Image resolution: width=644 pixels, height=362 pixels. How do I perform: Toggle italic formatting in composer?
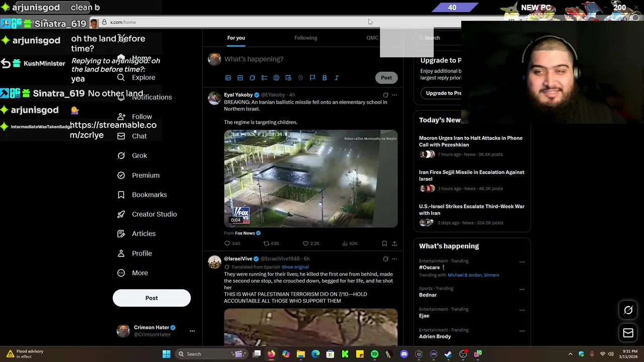(x=337, y=78)
